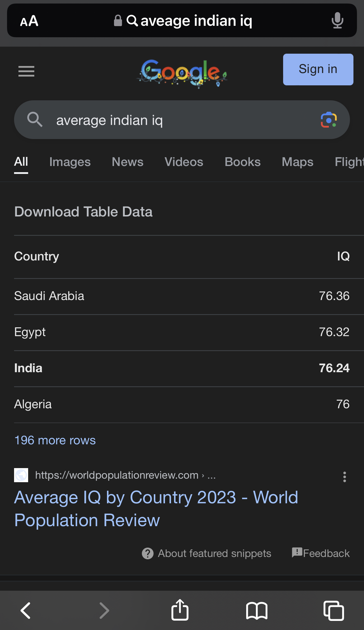Open Average IQ by Country 2023 link
364x630 pixels.
(x=156, y=509)
